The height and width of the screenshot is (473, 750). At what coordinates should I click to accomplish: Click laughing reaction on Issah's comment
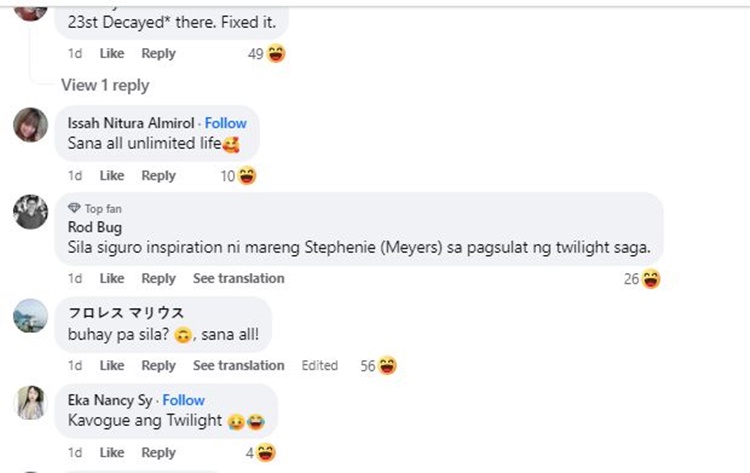247,176
